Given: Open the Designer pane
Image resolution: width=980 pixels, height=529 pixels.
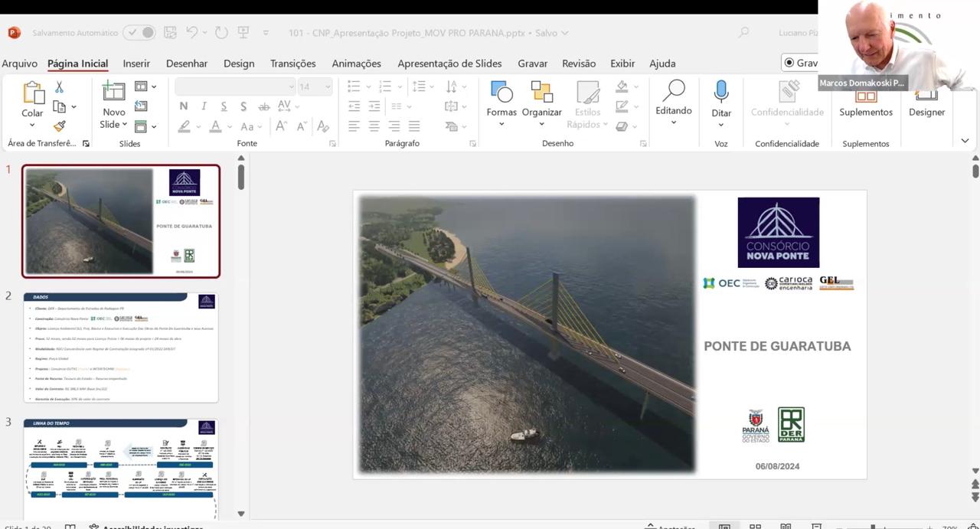Looking at the screenshot, I should (926, 111).
